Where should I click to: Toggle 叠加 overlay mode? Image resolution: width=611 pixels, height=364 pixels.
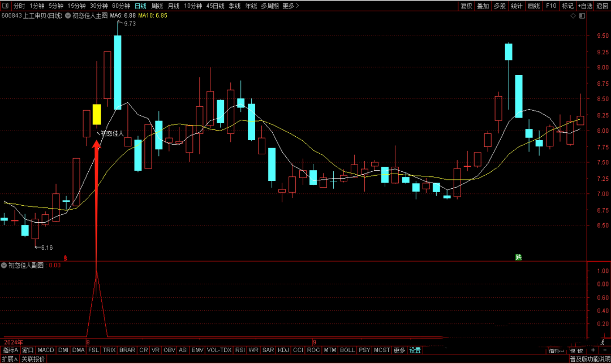tap(483, 6)
